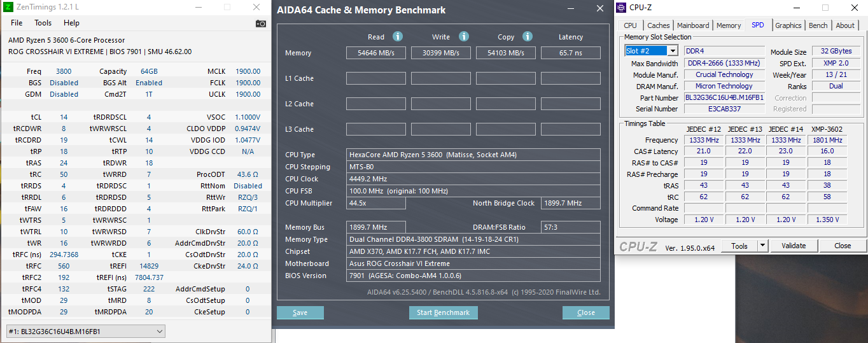This screenshot has height=343, width=868.
Task: Click the CPU Clock value 4449.2 MHz
Action: tap(473, 179)
